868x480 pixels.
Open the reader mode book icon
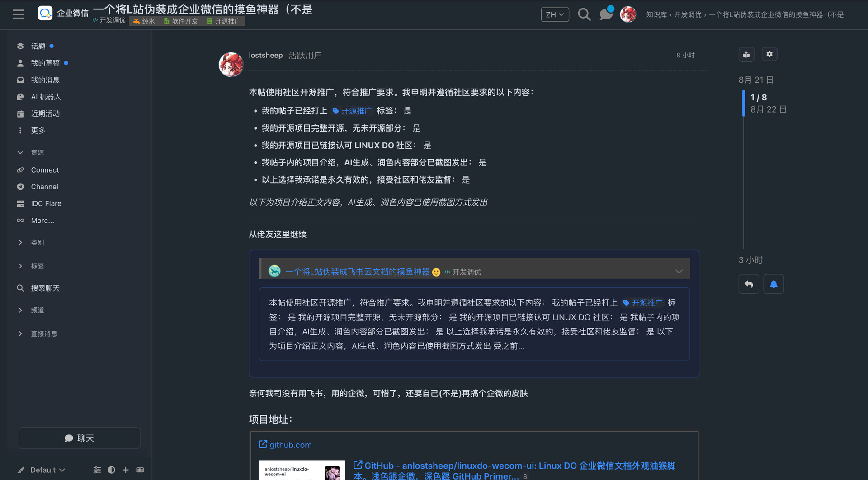coord(746,55)
